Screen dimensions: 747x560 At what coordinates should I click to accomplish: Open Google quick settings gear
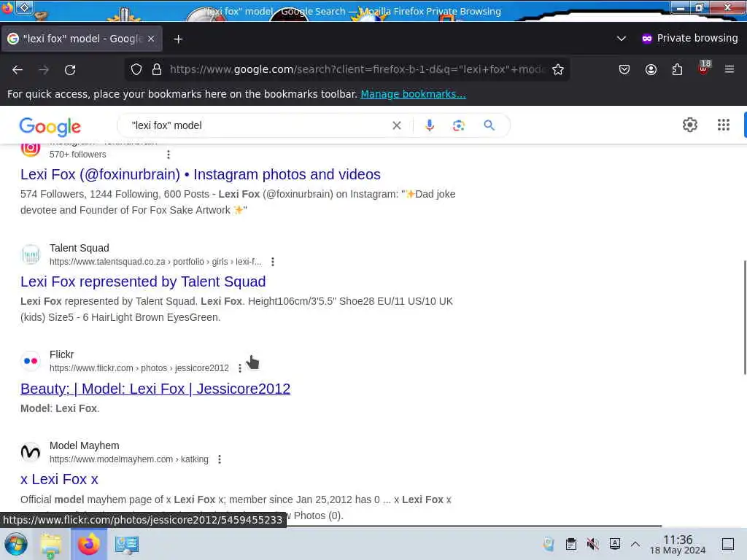coord(690,125)
